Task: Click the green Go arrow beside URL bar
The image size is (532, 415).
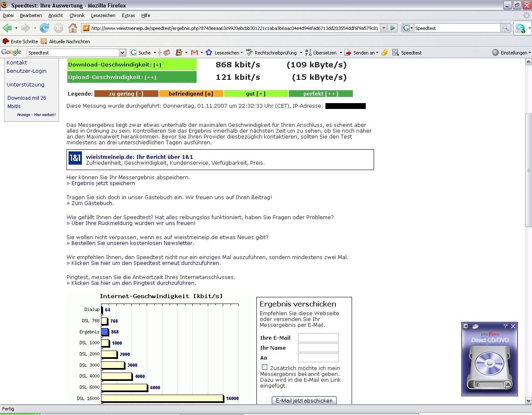Action: tap(393, 28)
